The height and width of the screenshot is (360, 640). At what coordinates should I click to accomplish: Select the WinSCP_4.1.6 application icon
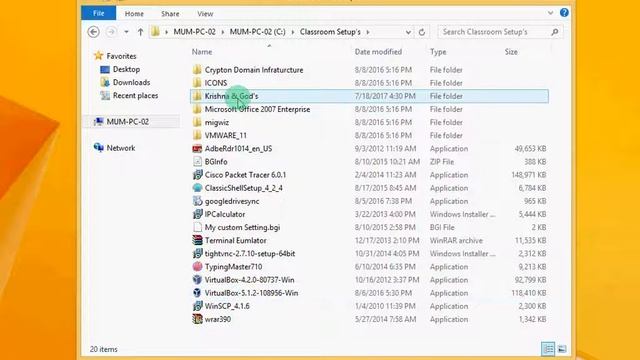click(197, 306)
